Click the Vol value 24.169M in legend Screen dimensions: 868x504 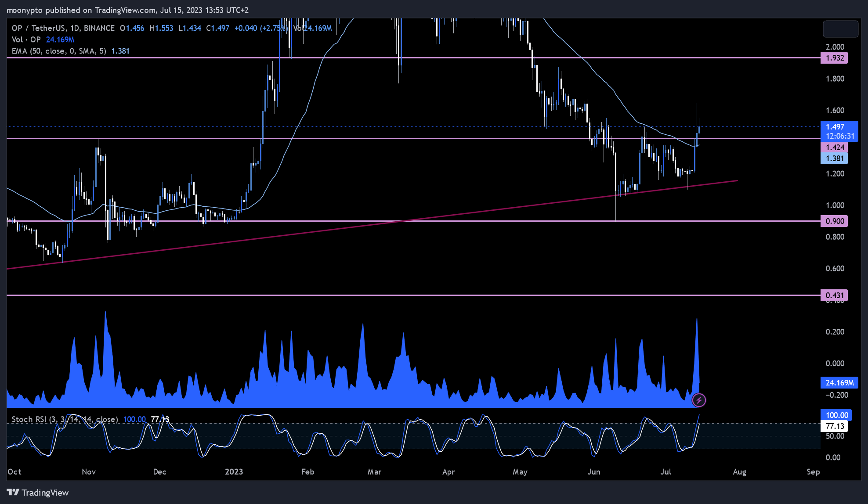[60, 40]
